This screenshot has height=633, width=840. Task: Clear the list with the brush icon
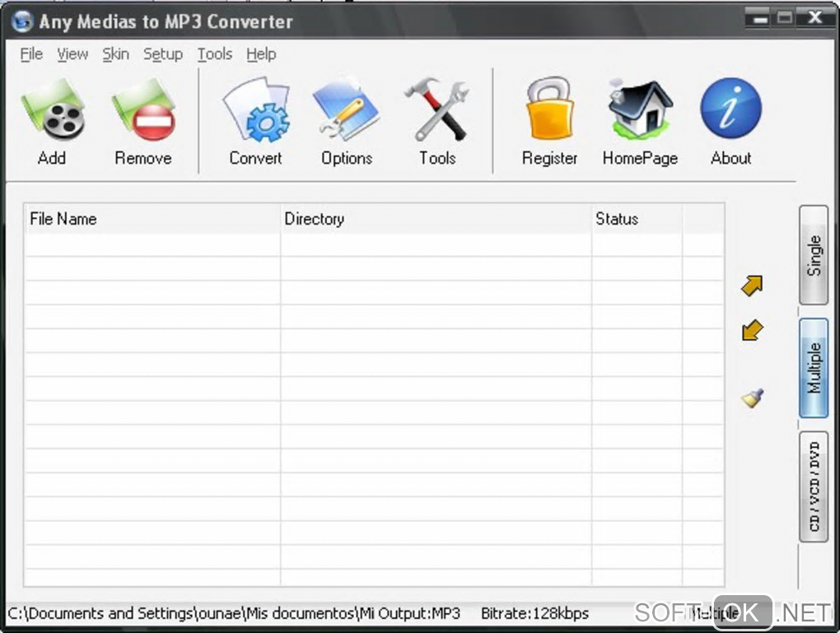click(752, 398)
